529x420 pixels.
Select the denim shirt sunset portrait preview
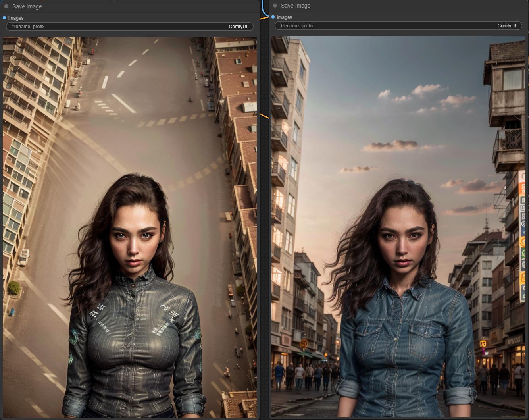(398, 227)
